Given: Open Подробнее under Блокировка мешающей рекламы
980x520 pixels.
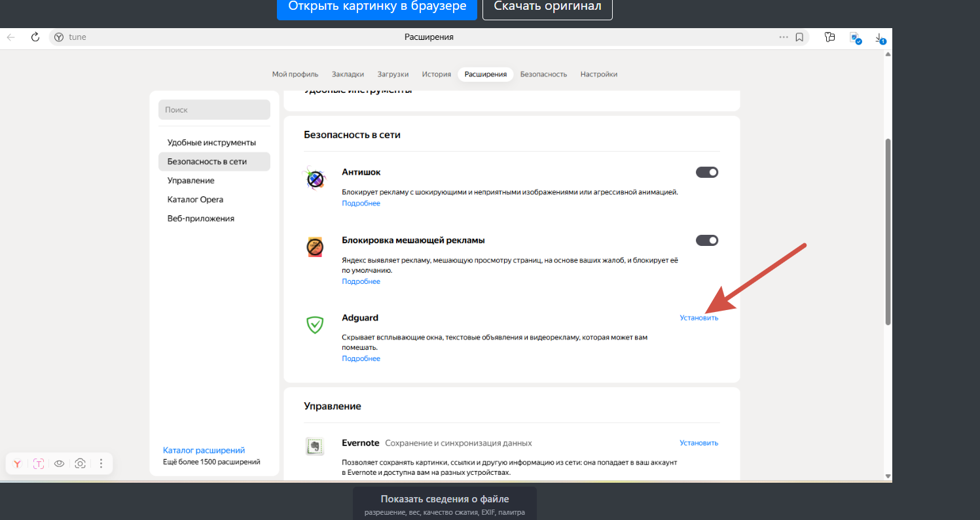Looking at the screenshot, I should pos(361,281).
